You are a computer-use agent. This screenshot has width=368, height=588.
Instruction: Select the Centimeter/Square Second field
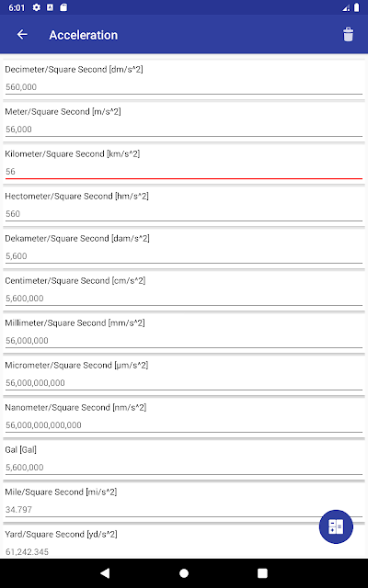pyautogui.click(x=184, y=299)
